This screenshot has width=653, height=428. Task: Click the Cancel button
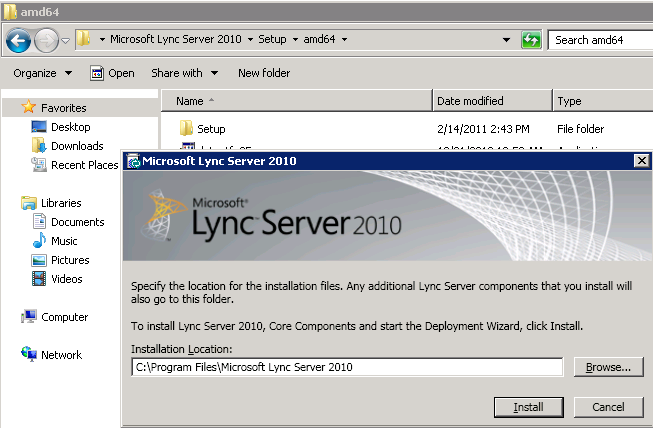point(608,407)
